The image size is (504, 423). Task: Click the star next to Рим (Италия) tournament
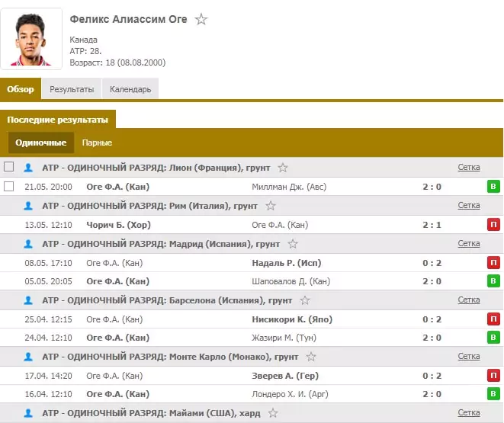[x=271, y=206]
